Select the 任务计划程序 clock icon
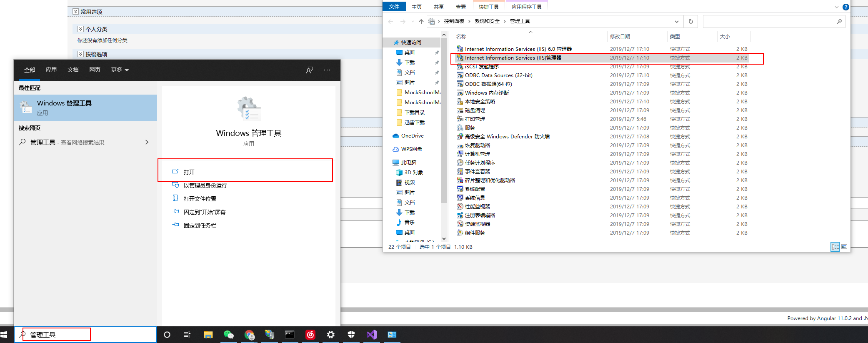The image size is (868, 343). click(x=460, y=163)
